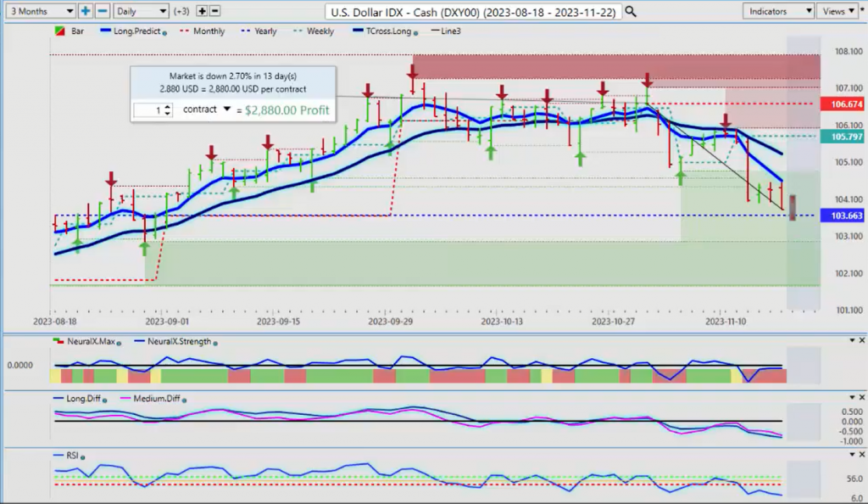Viewport: 868px width, 504px height.
Task: Click the magnifier search icon beside symbol
Action: (x=630, y=12)
